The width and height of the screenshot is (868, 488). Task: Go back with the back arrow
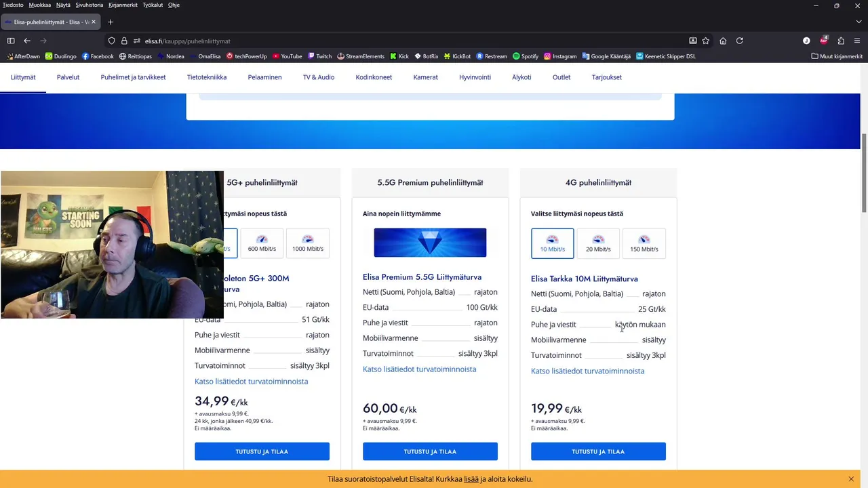(27, 41)
